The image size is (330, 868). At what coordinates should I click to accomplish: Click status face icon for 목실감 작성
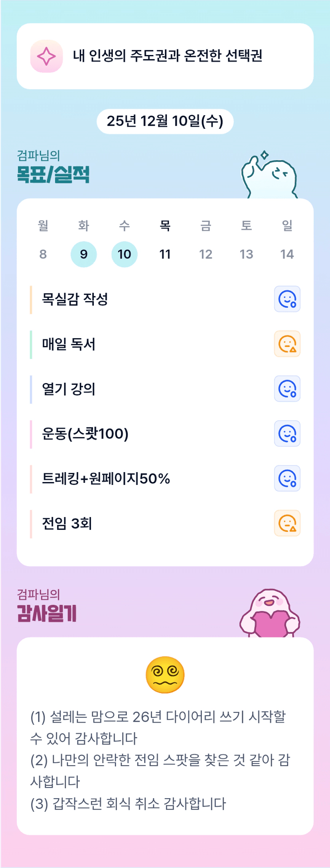[x=287, y=299]
